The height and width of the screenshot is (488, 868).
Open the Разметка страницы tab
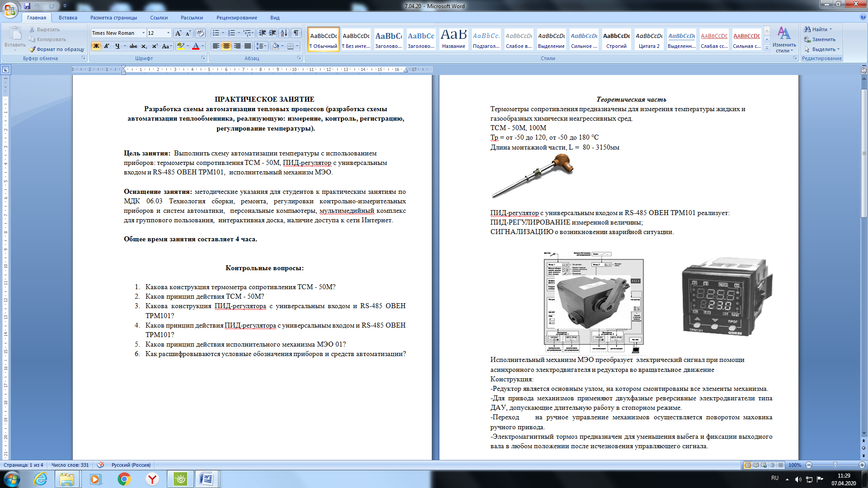113,18
